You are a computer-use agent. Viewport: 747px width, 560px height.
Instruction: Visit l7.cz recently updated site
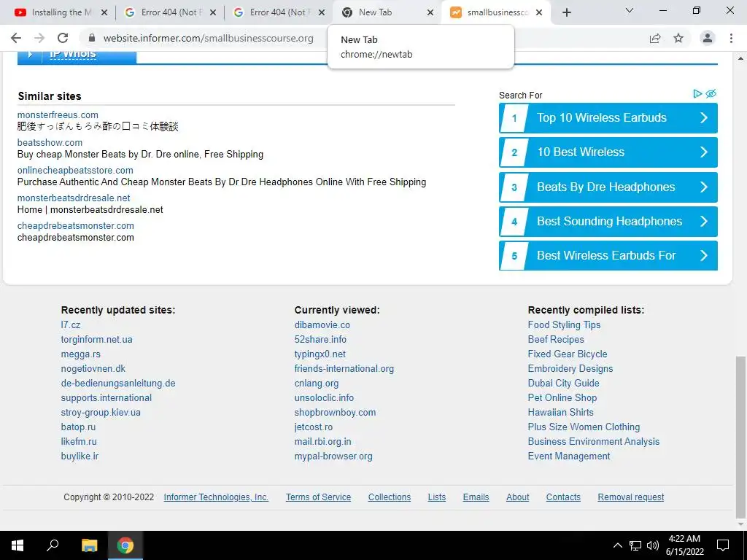71,324
